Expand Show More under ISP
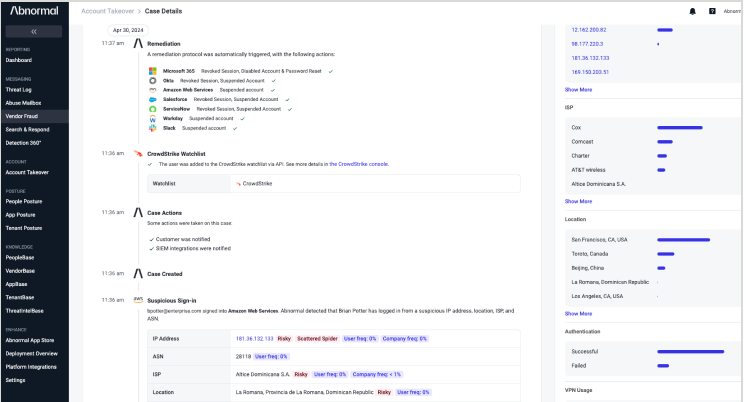The width and height of the screenshot is (746, 402). 579,201
